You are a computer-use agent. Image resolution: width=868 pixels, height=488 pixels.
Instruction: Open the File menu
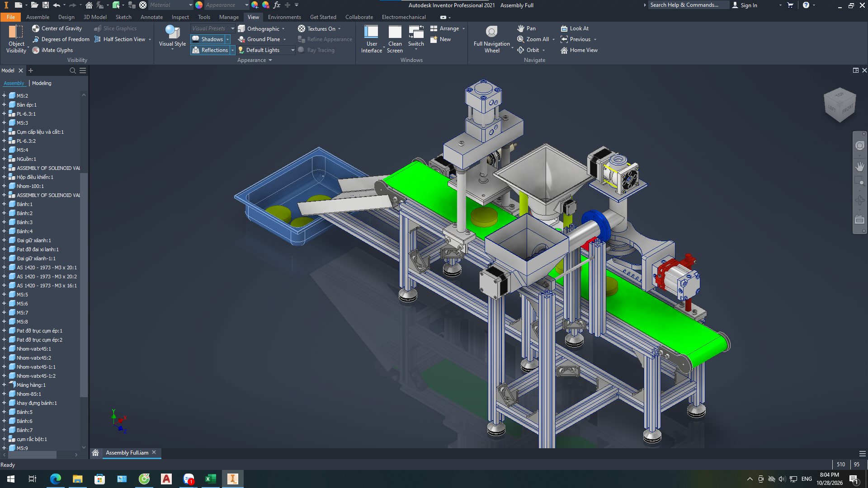[x=11, y=17]
